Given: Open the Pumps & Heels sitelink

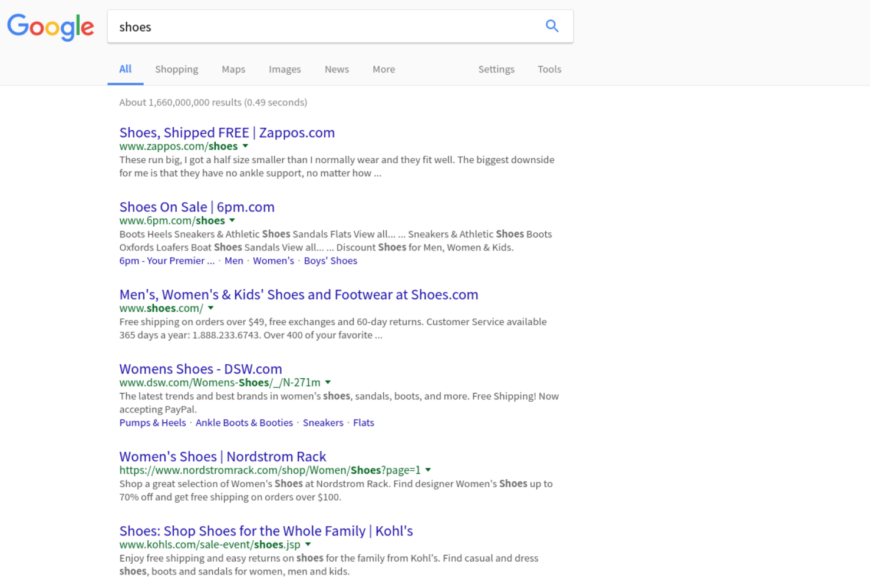Looking at the screenshot, I should [153, 422].
